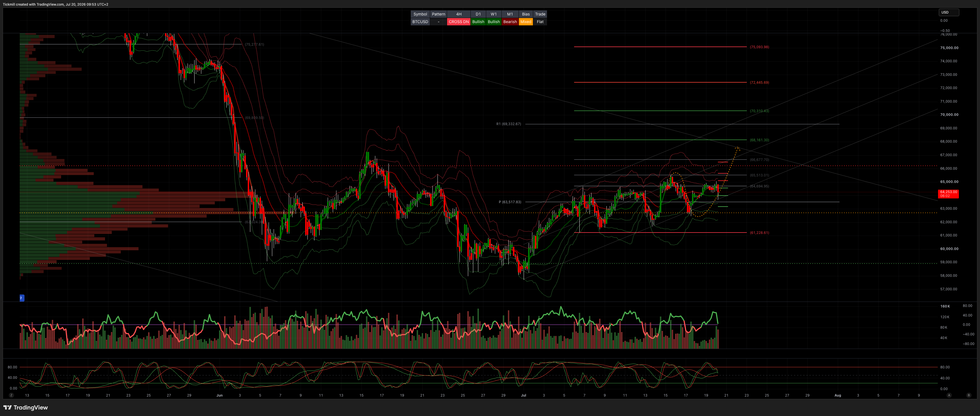Click the TradingView logo
Viewport: 980px width, 416px height.
click(26, 408)
